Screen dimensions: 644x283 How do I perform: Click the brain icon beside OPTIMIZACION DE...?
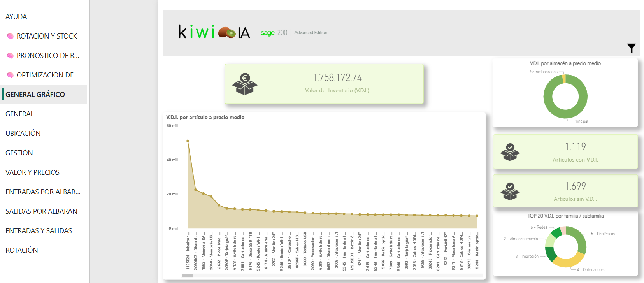click(10, 75)
